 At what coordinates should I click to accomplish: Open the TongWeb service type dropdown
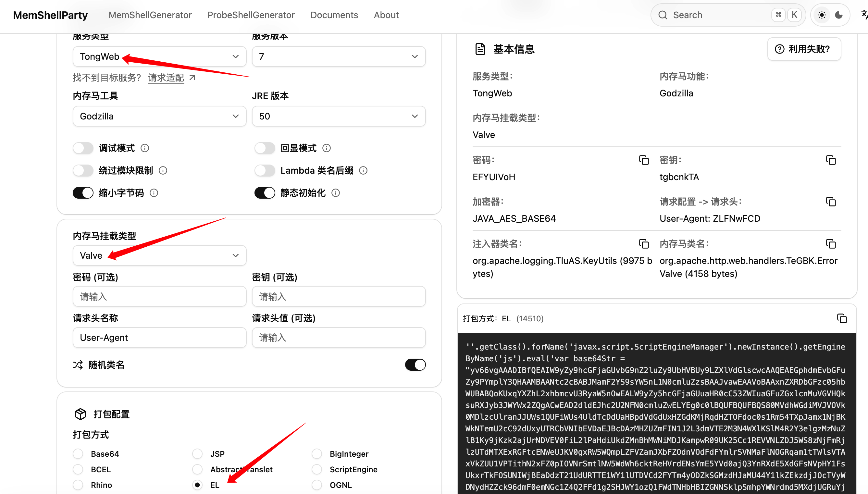[x=159, y=57]
